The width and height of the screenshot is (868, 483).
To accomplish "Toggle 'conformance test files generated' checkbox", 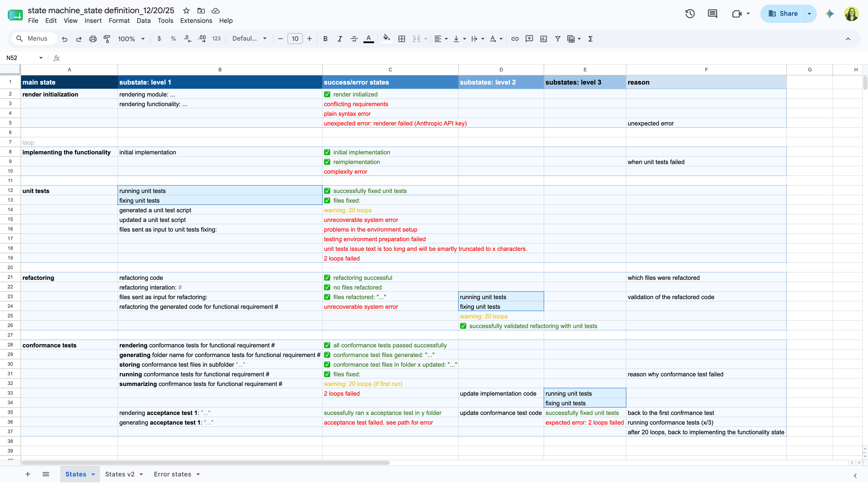I will 327,355.
